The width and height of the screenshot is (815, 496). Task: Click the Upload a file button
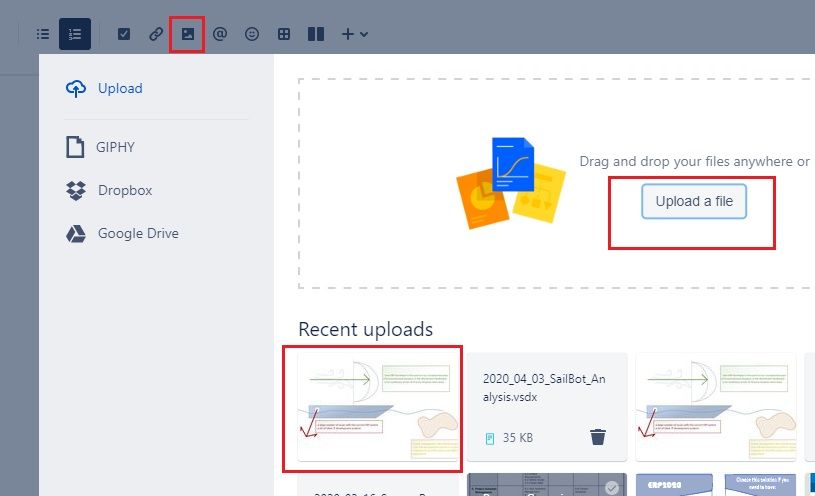pyautogui.click(x=694, y=201)
